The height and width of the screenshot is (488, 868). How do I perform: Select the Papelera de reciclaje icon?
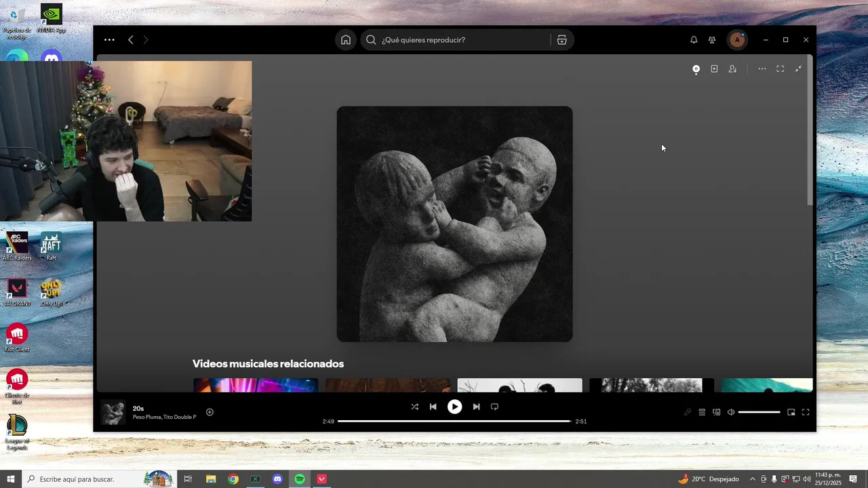(x=16, y=22)
